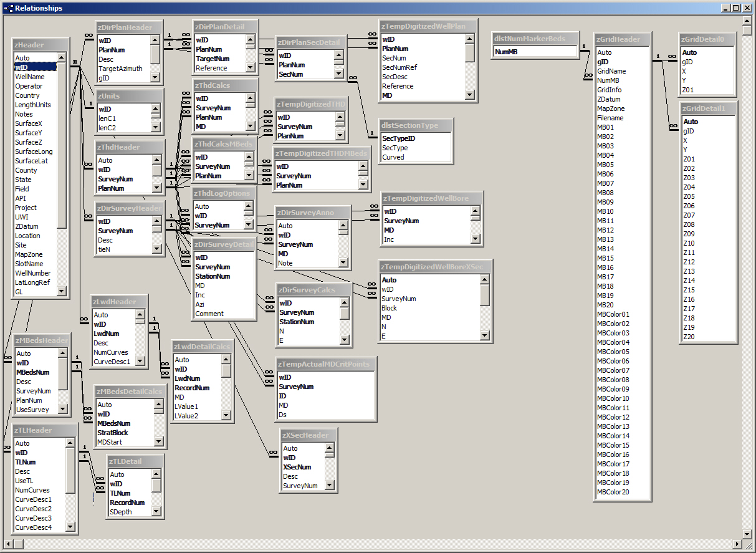Select TargetAzimuth field in zDirPlanHeader
Screen dimensions: 756x553
(x=123, y=69)
